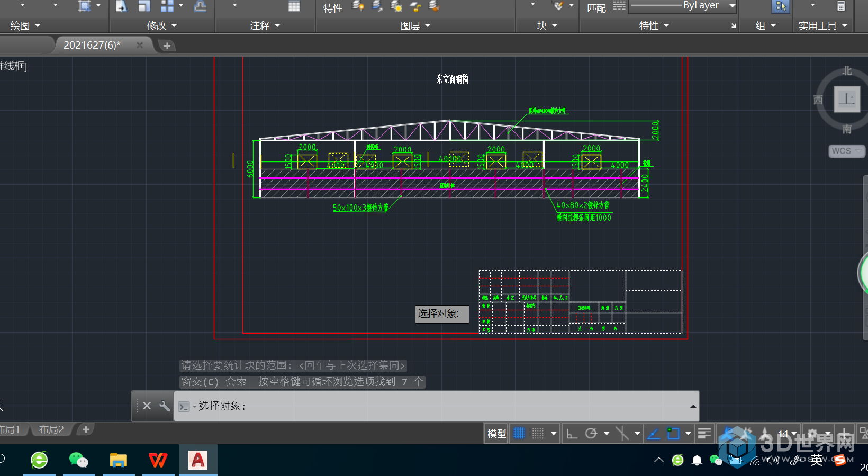Click 西 west on the ViewCube compass
Image resolution: width=868 pixels, height=476 pixels.
coord(818,100)
